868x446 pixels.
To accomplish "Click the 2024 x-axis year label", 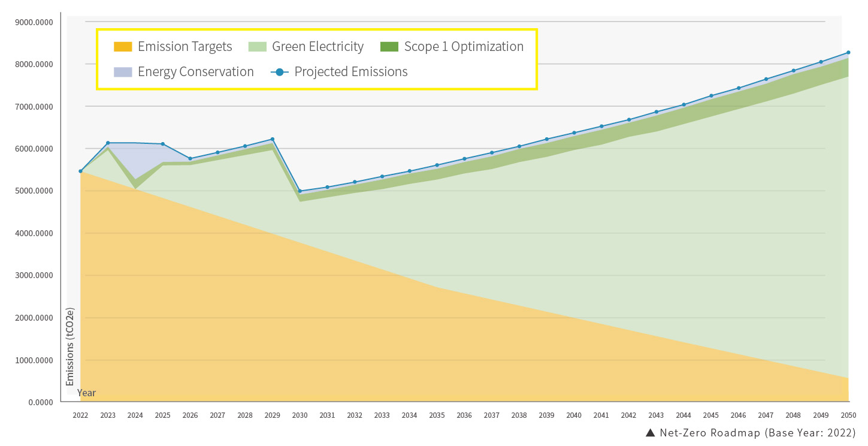I will [135, 415].
